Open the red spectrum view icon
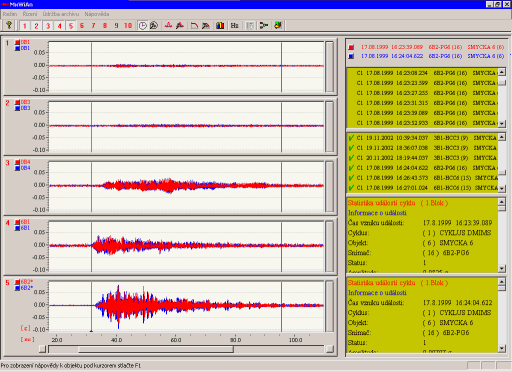This screenshot has height=372, width=512. tap(168, 26)
